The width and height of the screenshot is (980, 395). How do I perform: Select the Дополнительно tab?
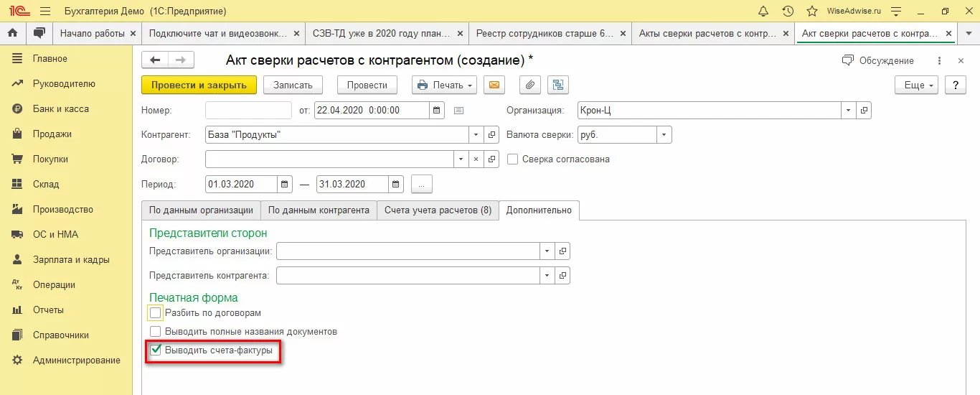(x=539, y=210)
